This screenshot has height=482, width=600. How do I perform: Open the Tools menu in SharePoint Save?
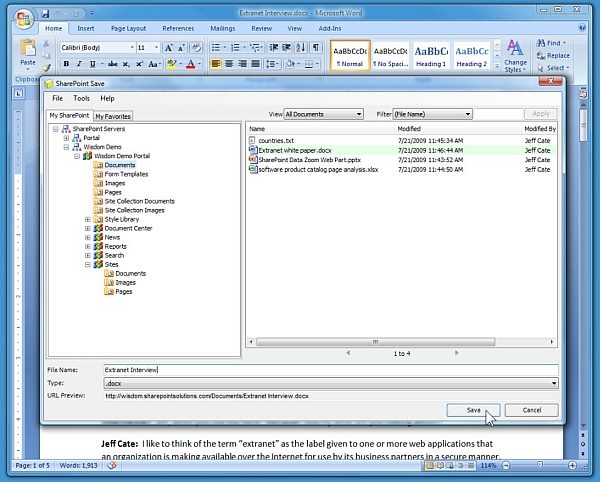click(82, 98)
